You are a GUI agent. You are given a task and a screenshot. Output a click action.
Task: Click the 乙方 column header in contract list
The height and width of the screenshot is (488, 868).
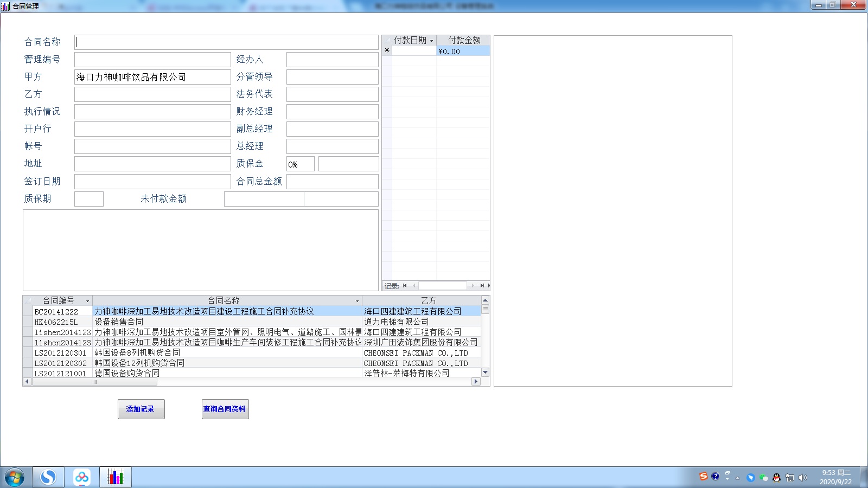click(422, 301)
